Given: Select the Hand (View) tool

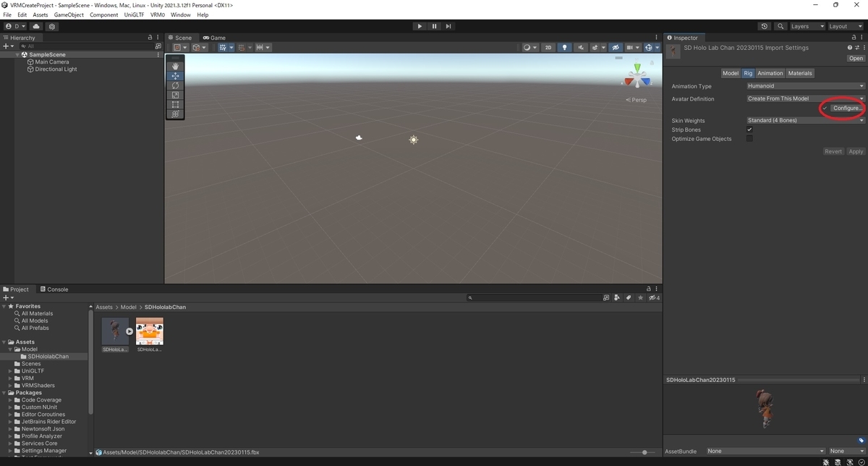Looking at the screenshot, I should point(175,67).
